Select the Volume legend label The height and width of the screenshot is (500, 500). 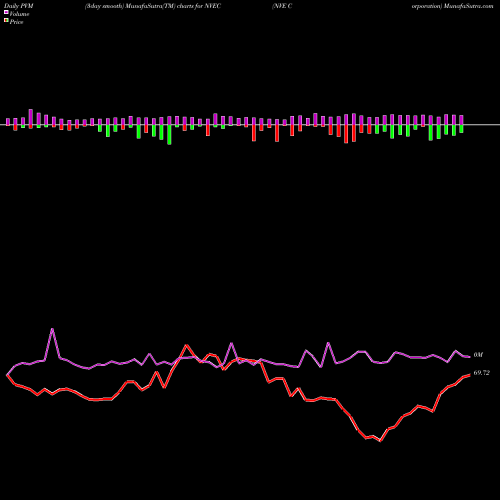coord(19,14)
